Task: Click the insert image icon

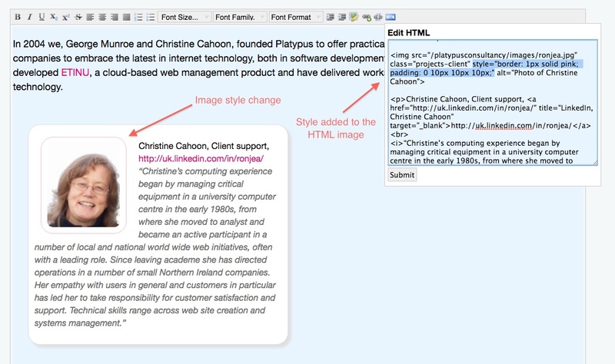Action: coord(391,16)
